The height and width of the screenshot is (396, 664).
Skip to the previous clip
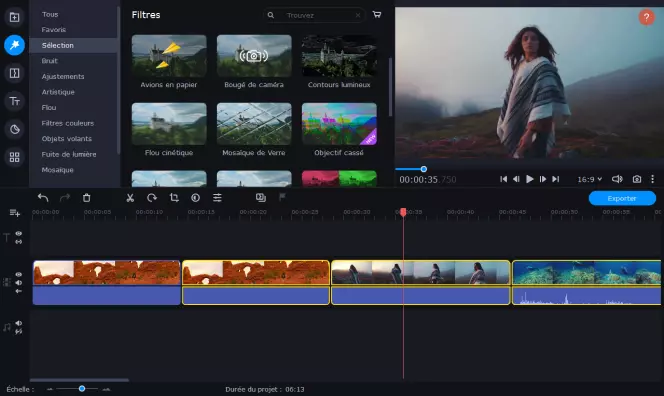503,179
